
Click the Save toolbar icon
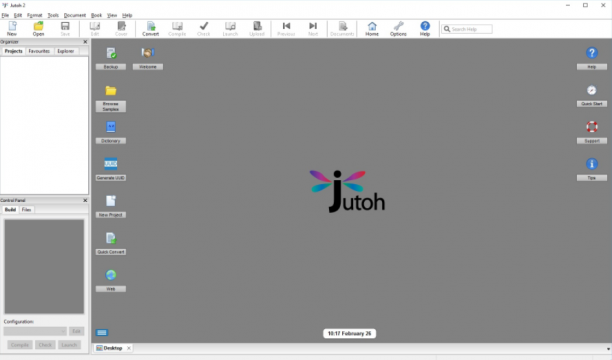tap(65, 29)
